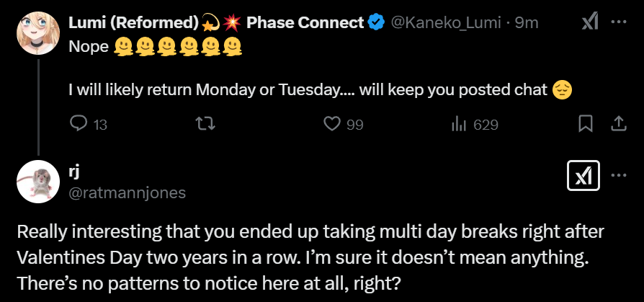Click the boxed Grok icon on rj's reply
644x302 pixels.
[584, 175]
